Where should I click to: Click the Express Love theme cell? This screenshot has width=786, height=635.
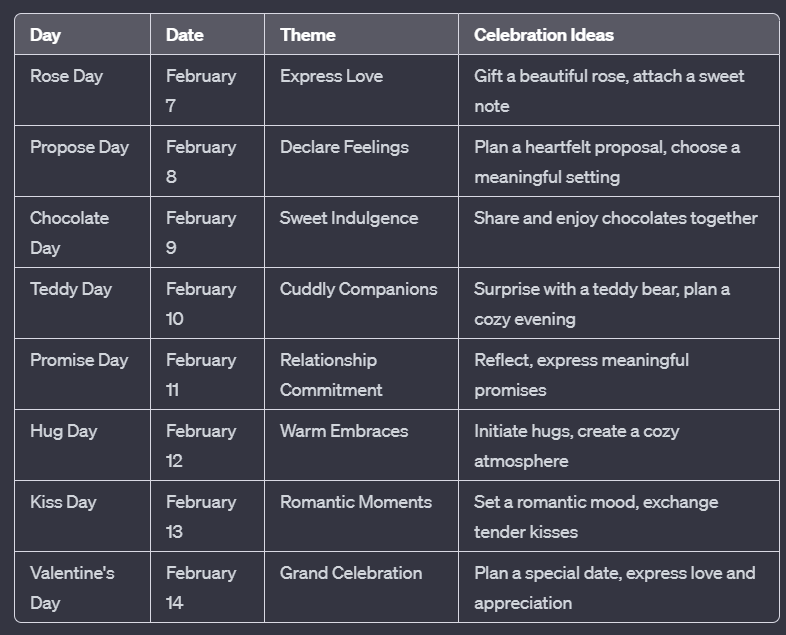tap(361, 90)
